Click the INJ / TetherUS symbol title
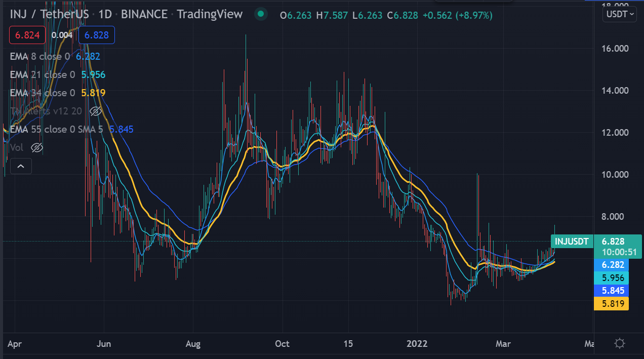The height and width of the screenshot is (359, 644). pos(49,14)
